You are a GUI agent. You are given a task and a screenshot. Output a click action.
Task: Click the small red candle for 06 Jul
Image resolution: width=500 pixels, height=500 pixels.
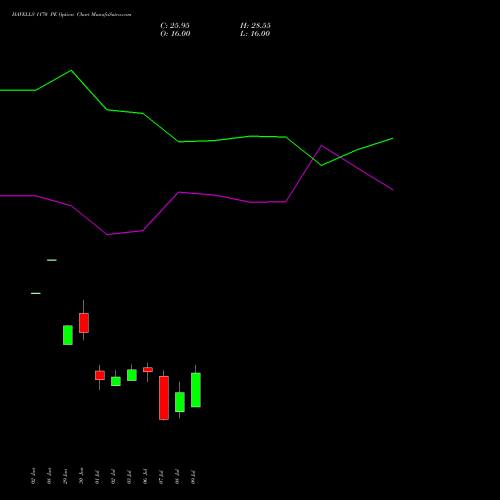148,369
